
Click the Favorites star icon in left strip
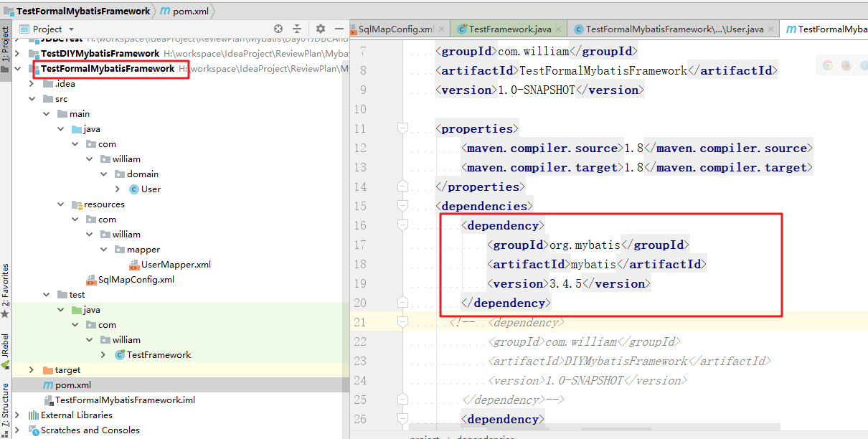click(x=5, y=313)
